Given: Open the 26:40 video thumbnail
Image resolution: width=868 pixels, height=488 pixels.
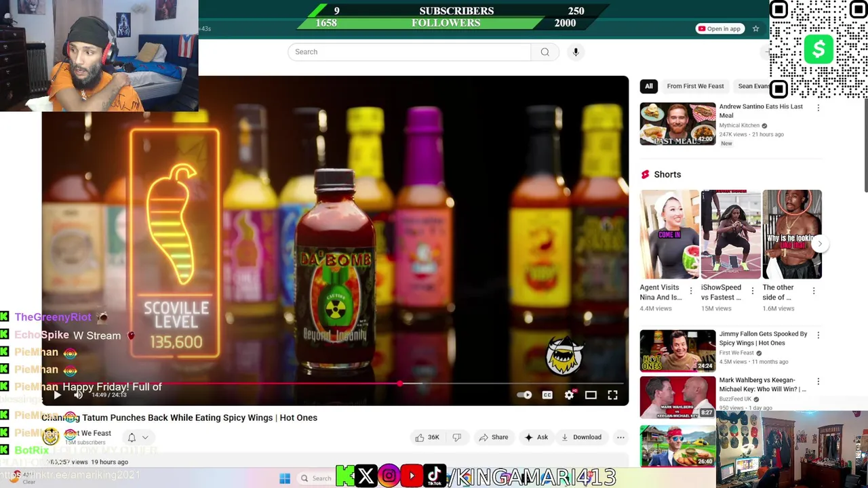Looking at the screenshot, I should (x=677, y=446).
